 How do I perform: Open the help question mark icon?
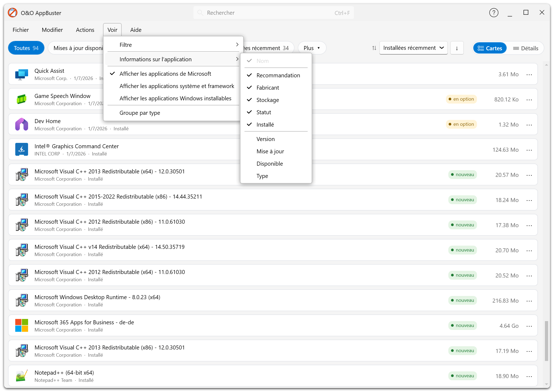coord(494,13)
